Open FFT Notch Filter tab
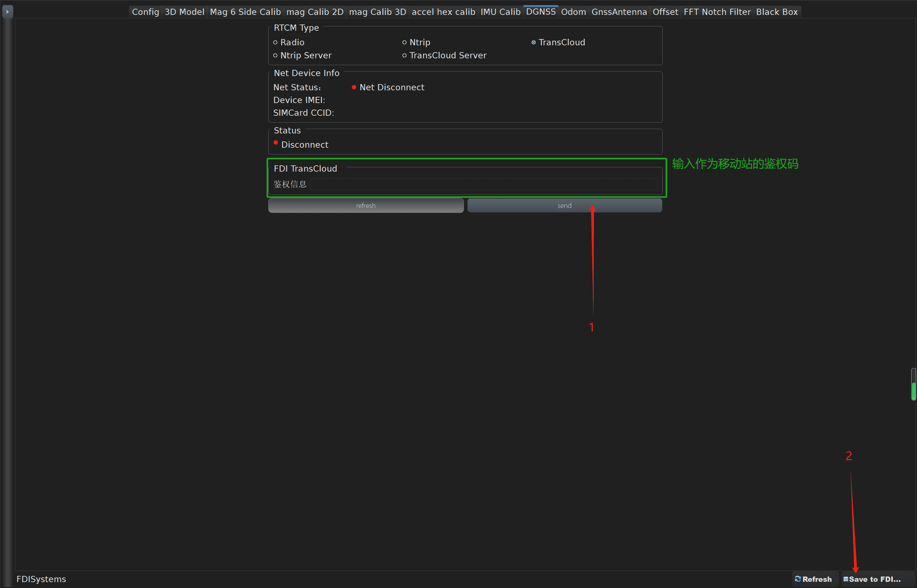917x588 pixels. (717, 12)
